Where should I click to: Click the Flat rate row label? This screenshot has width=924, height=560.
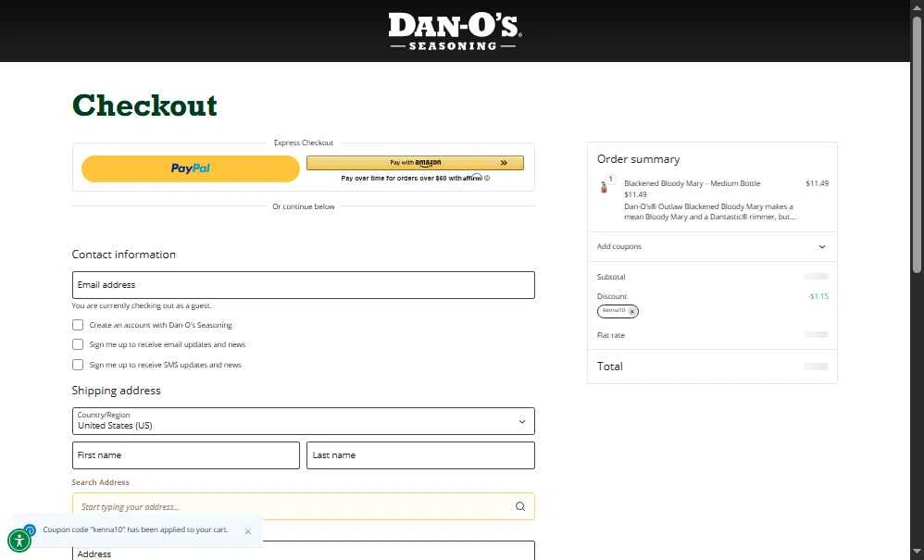coord(610,335)
